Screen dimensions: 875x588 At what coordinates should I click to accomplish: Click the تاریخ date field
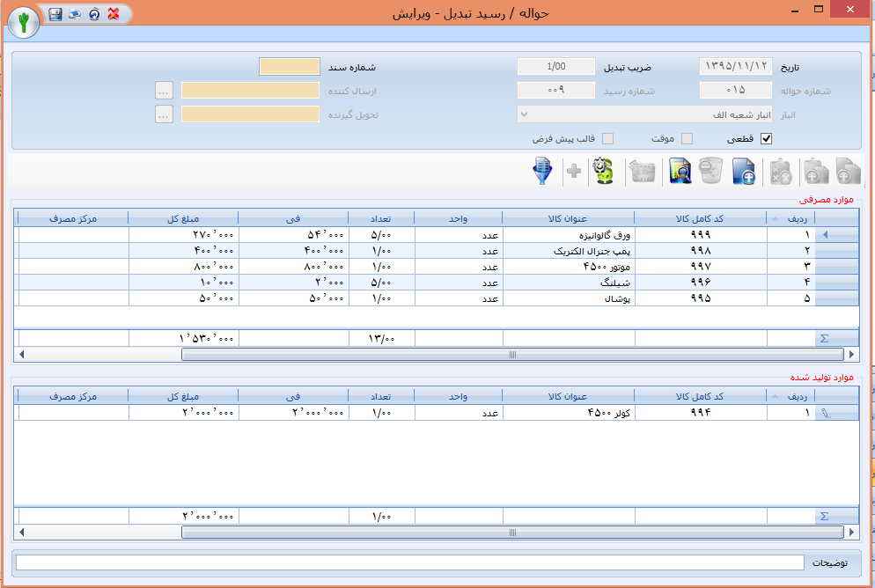pyautogui.click(x=736, y=66)
